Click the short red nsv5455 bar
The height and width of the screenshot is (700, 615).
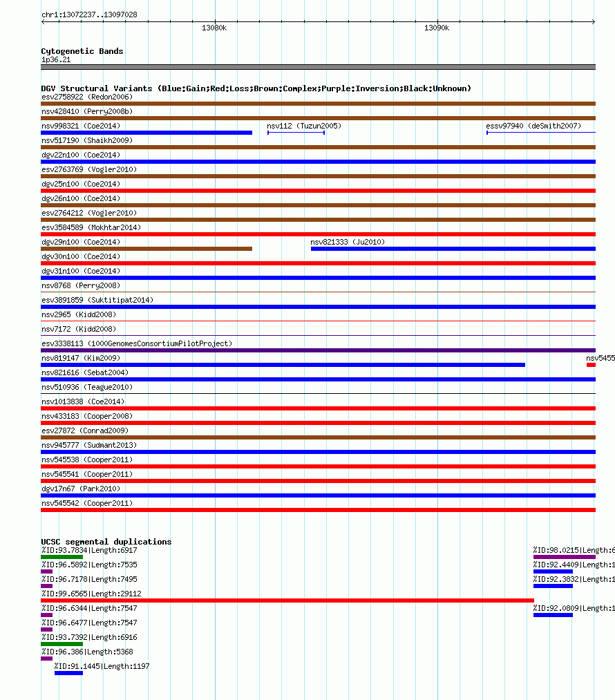[x=591, y=365]
